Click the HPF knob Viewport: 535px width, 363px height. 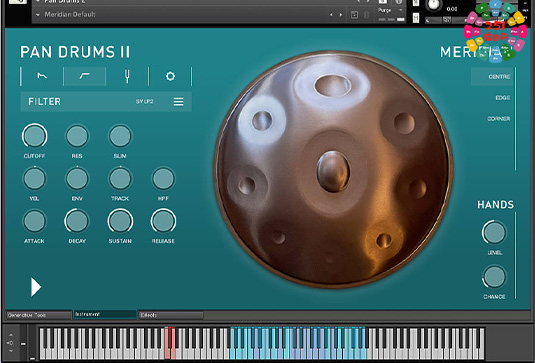click(163, 178)
